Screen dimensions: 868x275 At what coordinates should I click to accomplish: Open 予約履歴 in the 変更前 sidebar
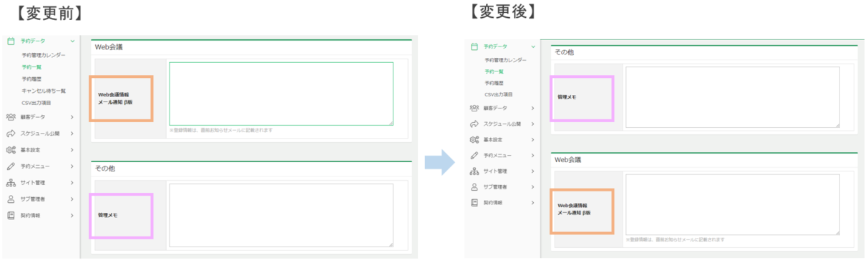coord(31,79)
